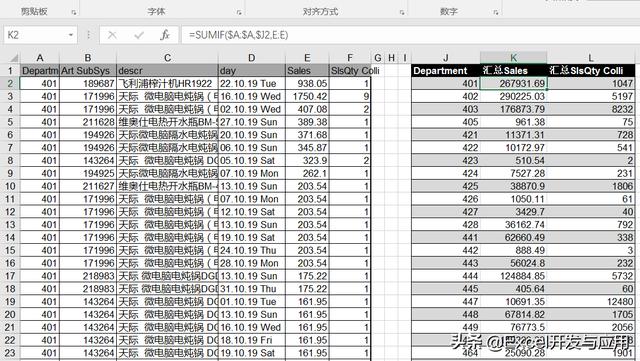Click the Department header cell in column J
640x361 pixels.
tap(446, 71)
